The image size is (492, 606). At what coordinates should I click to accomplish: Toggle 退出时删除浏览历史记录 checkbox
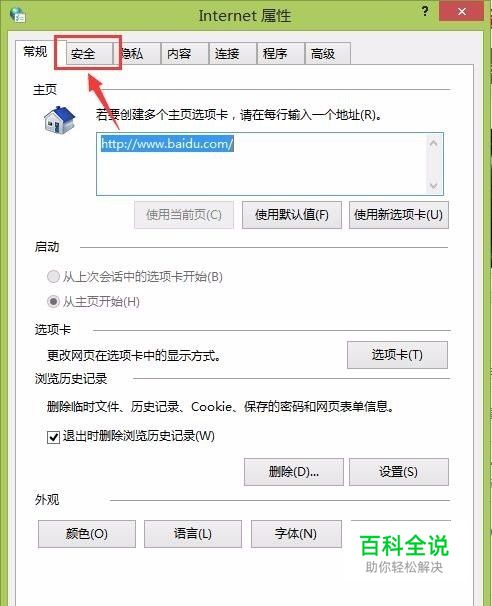53,437
